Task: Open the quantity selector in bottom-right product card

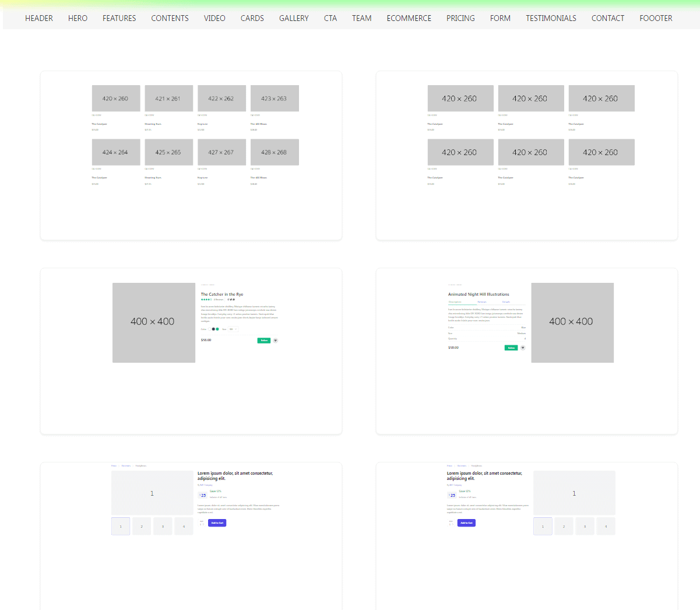Action: [x=451, y=524]
